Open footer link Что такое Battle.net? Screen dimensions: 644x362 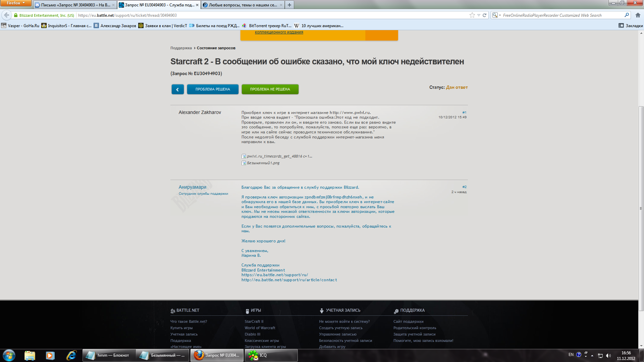[189, 321]
